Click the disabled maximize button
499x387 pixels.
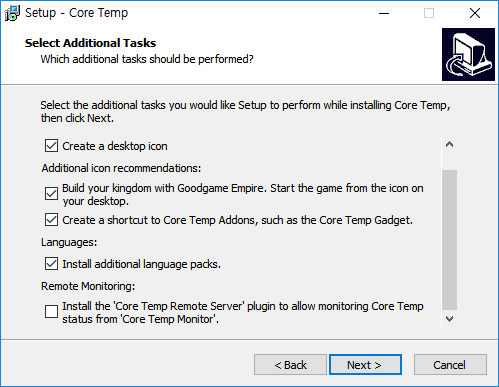point(429,13)
